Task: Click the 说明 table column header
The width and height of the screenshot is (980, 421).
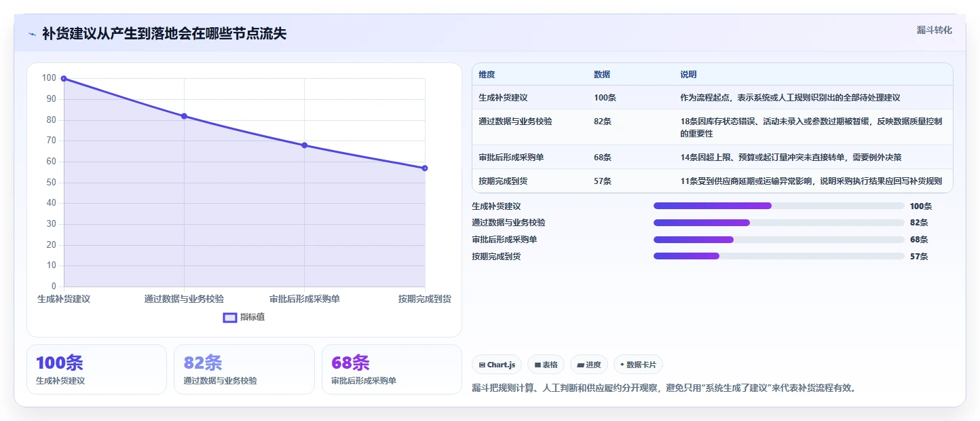Action: click(688, 75)
